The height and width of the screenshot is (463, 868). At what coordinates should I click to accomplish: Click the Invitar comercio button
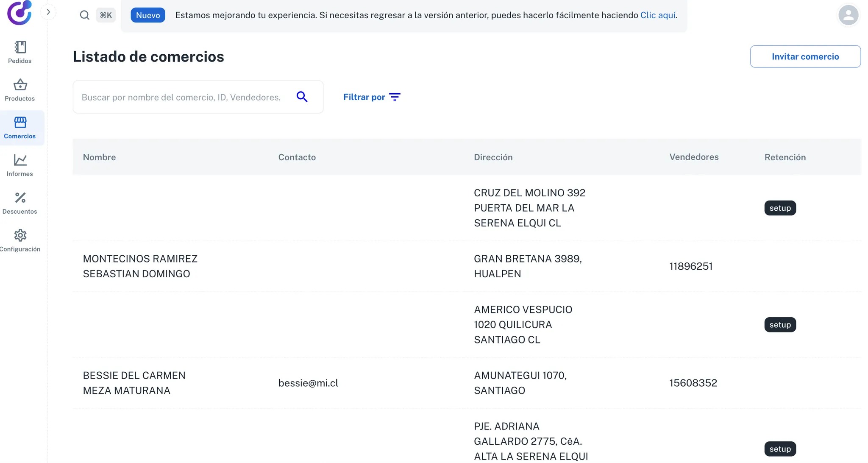[x=805, y=56]
